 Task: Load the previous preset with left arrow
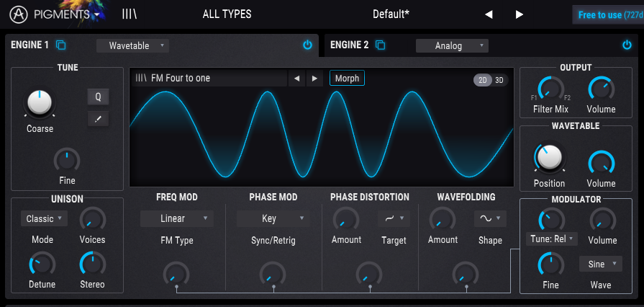[489, 15]
